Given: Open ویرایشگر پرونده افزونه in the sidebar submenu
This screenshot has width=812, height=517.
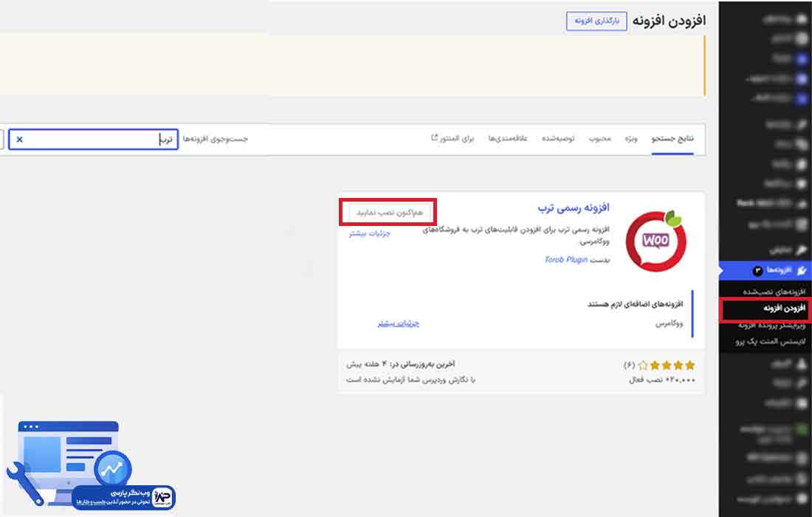Looking at the screenshot, I should click(x=771, y=325).
